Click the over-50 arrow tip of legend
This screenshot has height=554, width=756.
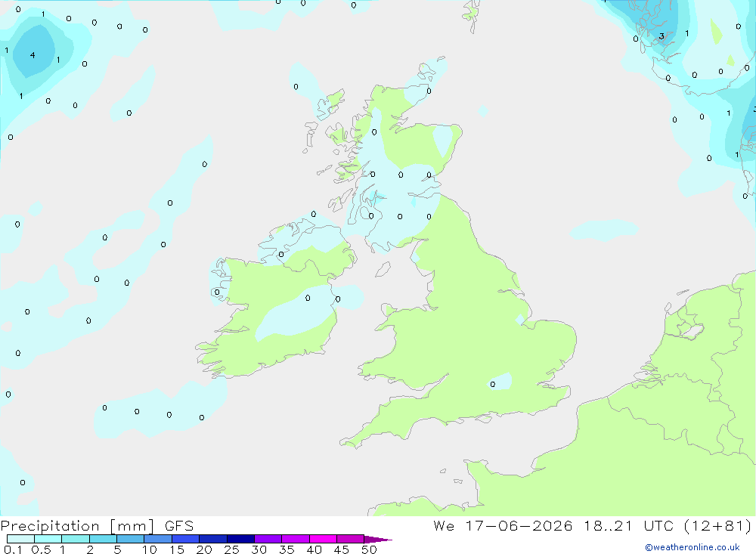point(378,540)
